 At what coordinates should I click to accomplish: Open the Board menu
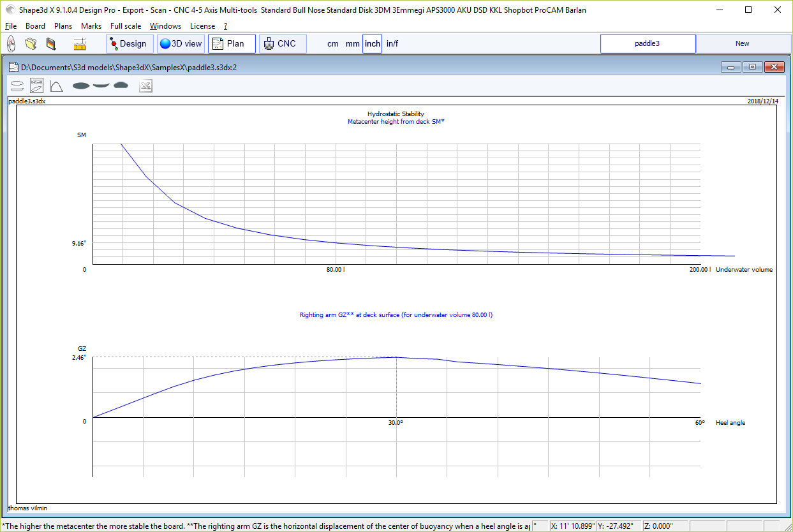pyautogui.click(x=35, y=26)
